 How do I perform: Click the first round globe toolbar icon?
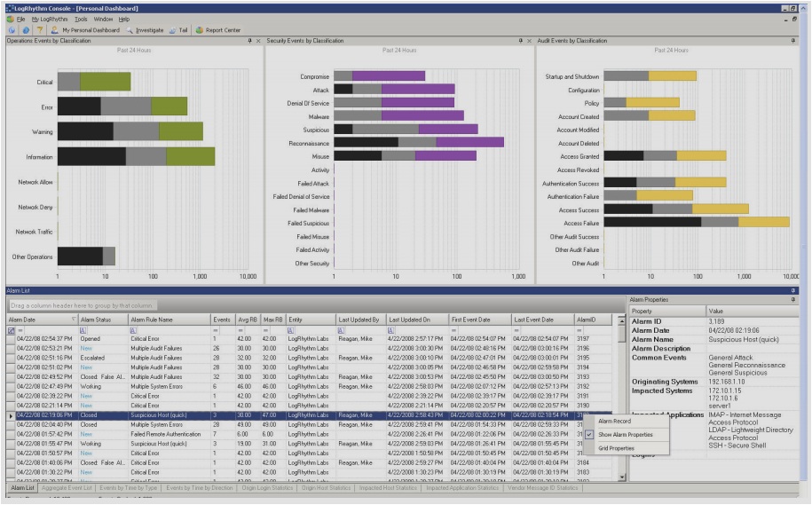click(x=12, y=30)
